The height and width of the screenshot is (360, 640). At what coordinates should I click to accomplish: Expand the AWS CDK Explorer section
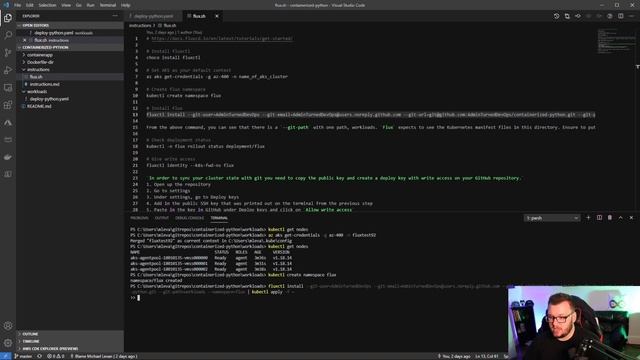click(x=70, y=349)
